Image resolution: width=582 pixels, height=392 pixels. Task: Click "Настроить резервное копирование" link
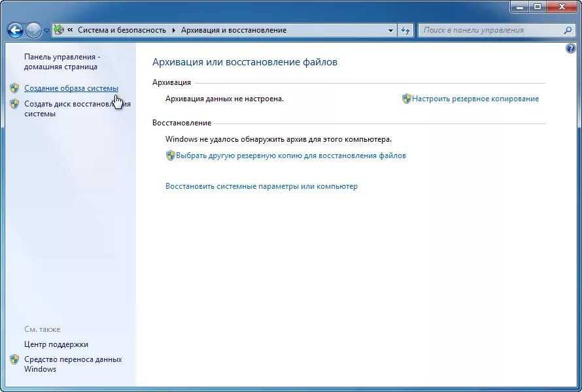pyautogui.click(x=475, y=99)
